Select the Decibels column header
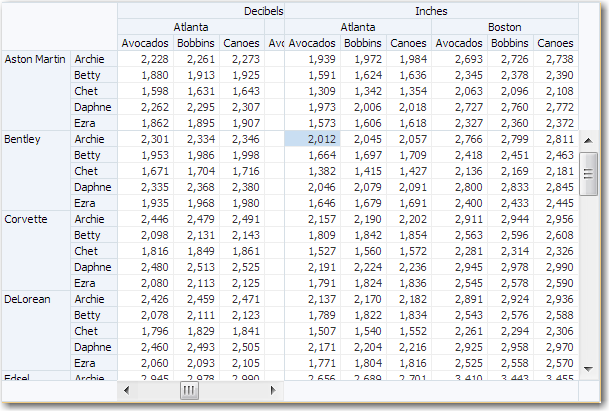This screenshot has width=609, height=411. pos(201,11)
